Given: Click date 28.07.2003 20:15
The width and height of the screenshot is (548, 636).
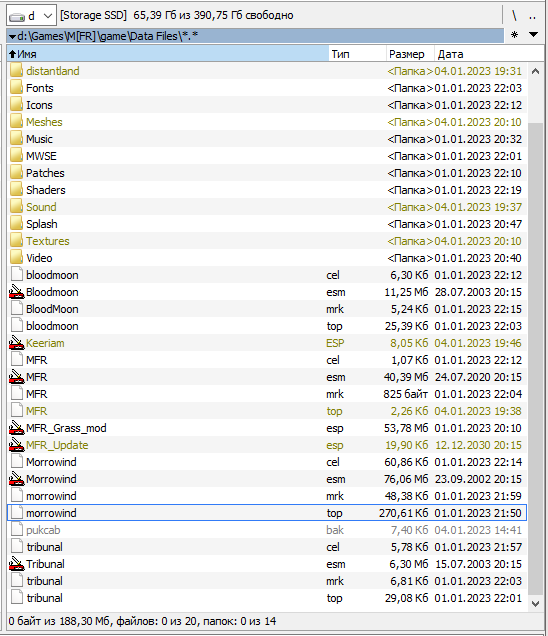Looking at the screenshot, I should coord(478,292).
